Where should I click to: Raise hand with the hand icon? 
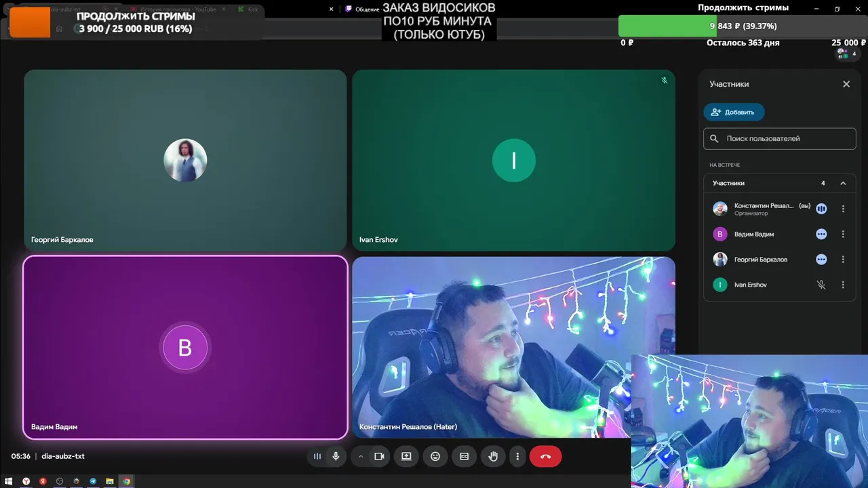point(493,456)
